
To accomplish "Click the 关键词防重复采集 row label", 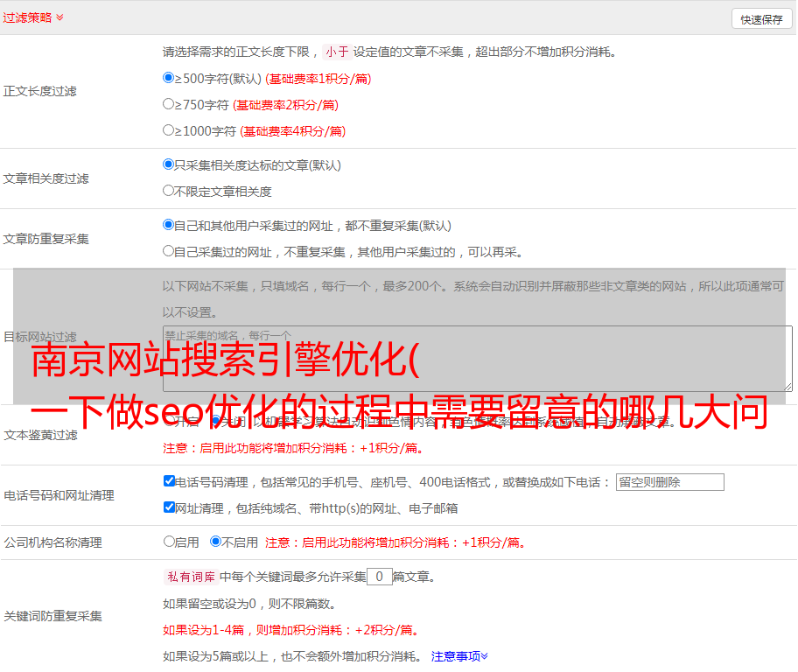I will (x=52, y=616).
